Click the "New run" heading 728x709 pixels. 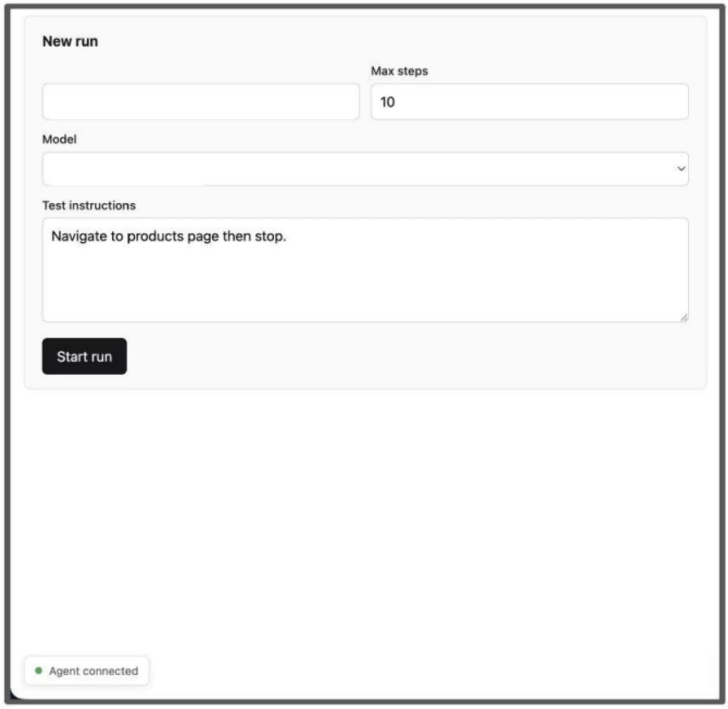pyautogui.click(x=70, y=41)
